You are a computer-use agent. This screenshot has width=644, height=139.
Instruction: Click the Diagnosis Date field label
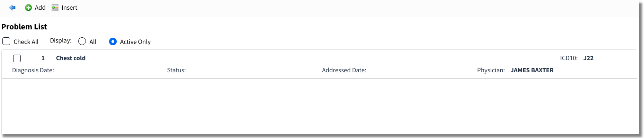click(x=33, y=70)
